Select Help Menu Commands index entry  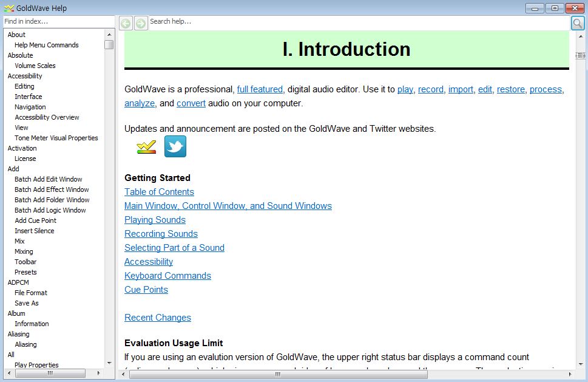pos(47,45)
